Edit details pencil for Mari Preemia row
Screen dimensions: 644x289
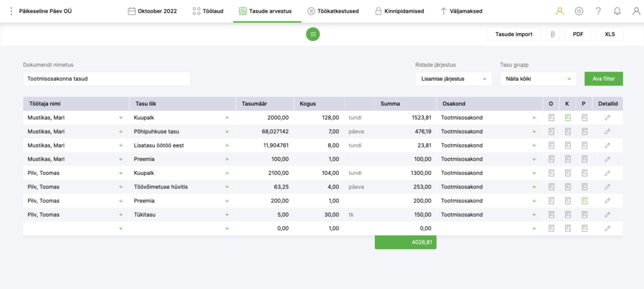pyautogui.click(x=608, y=159)
